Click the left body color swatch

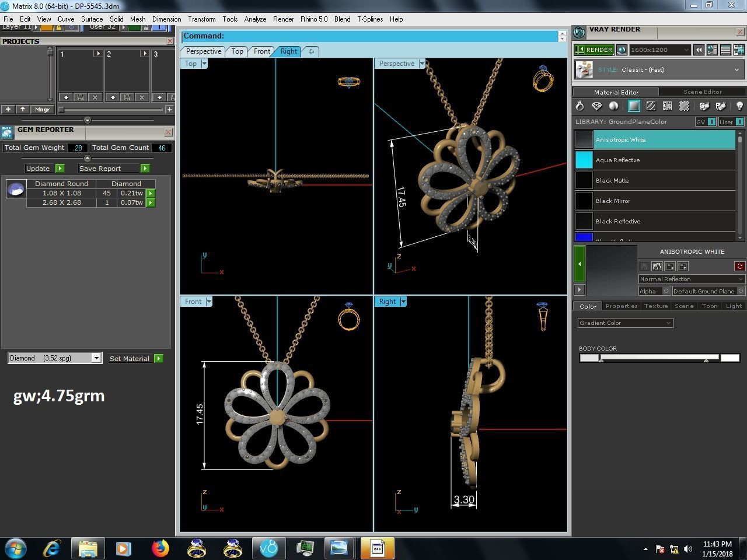tap(589, 358)
